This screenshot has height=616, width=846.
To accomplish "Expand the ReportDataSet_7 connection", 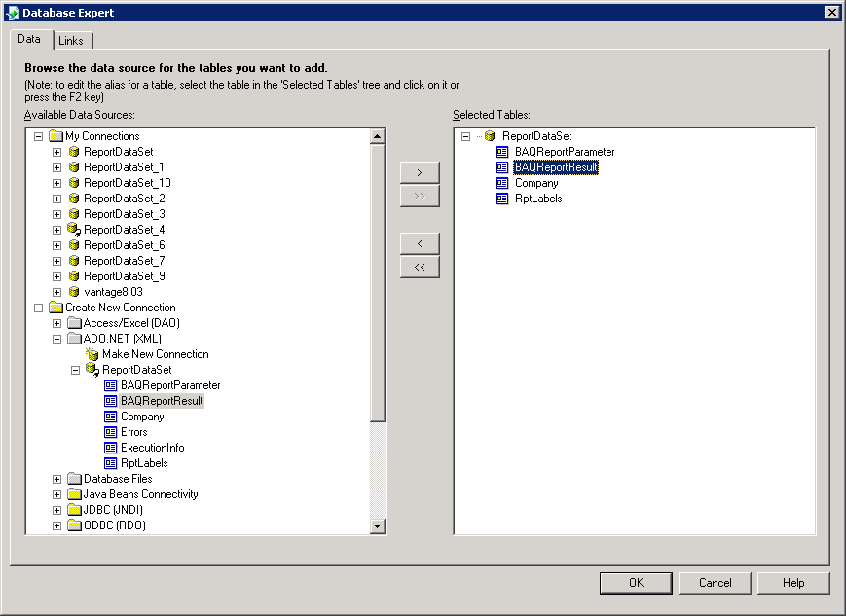I will 56,261.
